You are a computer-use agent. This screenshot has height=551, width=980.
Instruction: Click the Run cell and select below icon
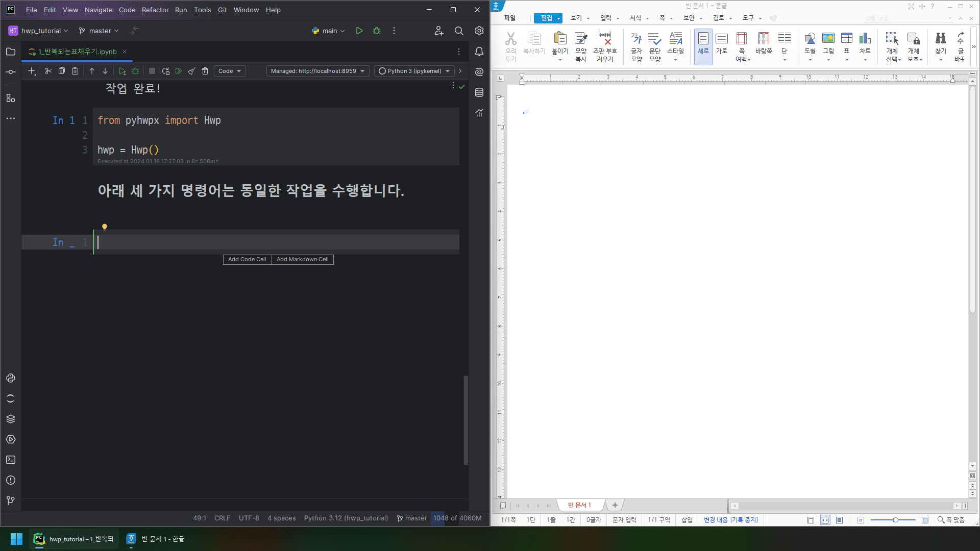click(122, 71)
